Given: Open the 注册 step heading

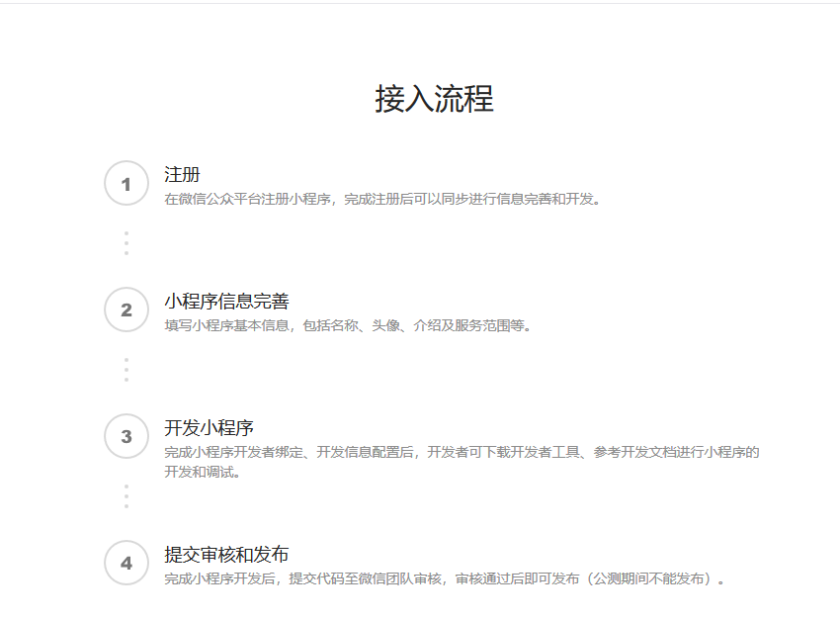Looking at the screenshot, I should pyautogui.click(x=182, y=175).
